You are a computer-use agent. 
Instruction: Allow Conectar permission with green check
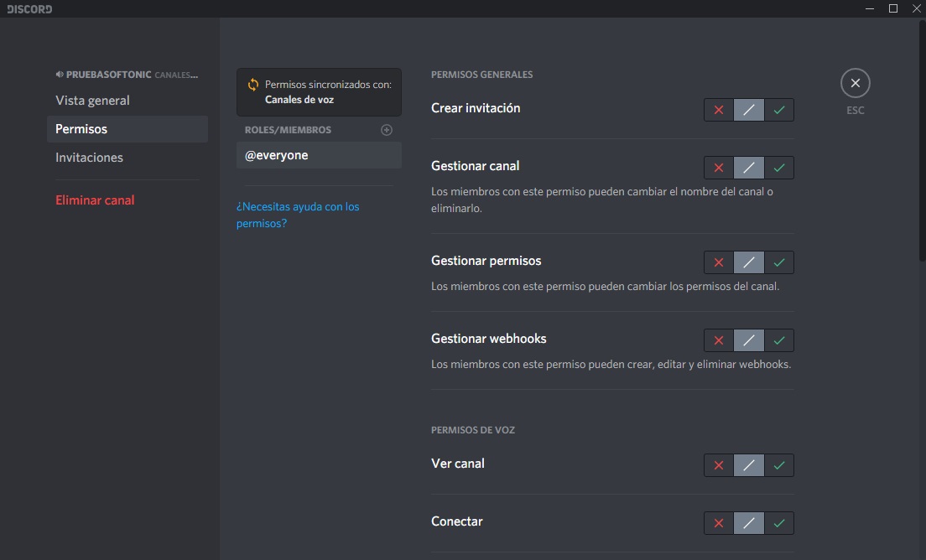(x=779, y=523)
